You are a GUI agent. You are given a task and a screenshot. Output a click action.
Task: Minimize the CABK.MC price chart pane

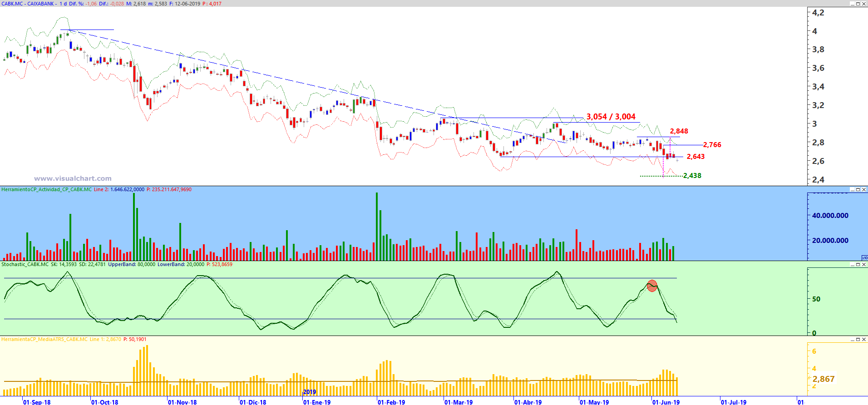click(x=852, y=4)
